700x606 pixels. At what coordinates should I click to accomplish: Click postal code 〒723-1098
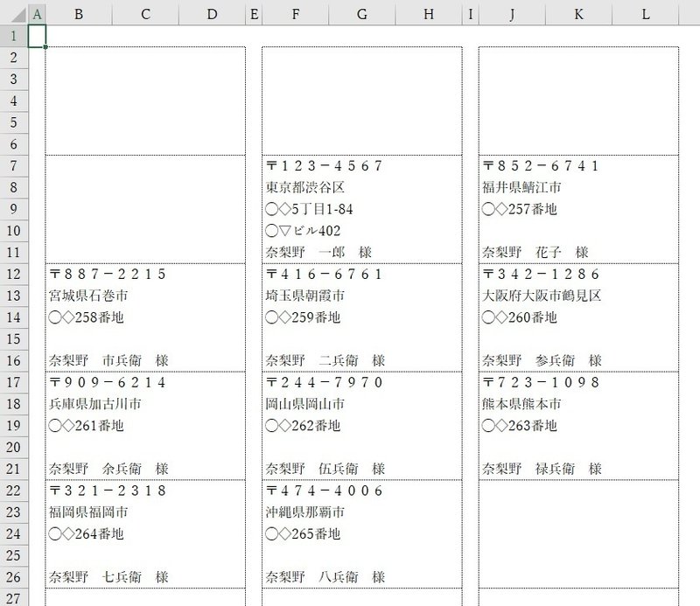(x=541, y=382)
